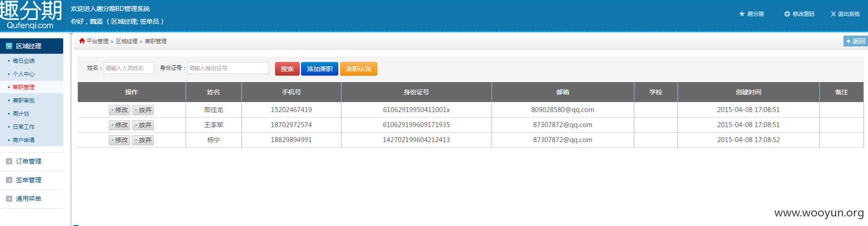Screen dimensions: 868x226
Task: Click 放弃 for 杨宁 row
Action: [143, 140]
